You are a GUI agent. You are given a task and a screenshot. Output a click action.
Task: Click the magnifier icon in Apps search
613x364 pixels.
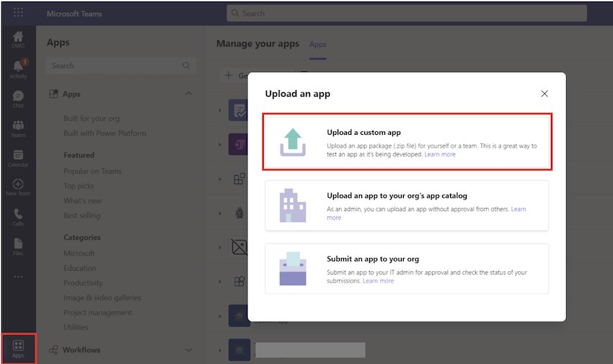(x=187, y=66)
